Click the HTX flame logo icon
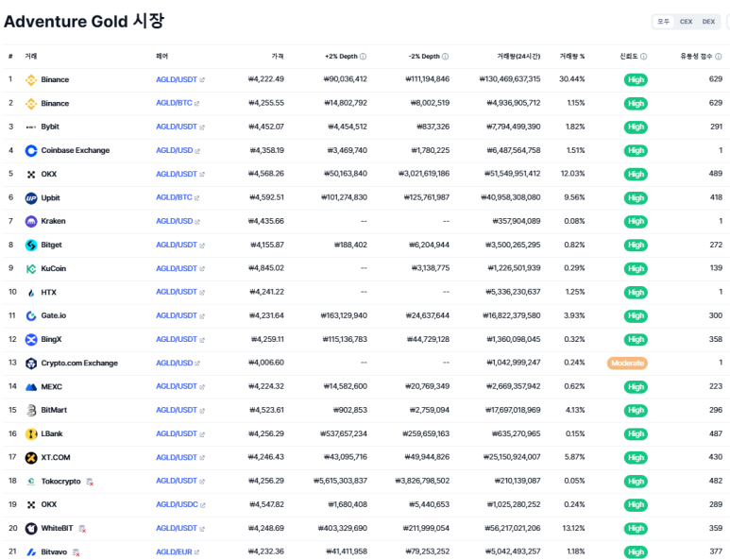This screenshot has height=560, width=730. (x=31, y=293)
